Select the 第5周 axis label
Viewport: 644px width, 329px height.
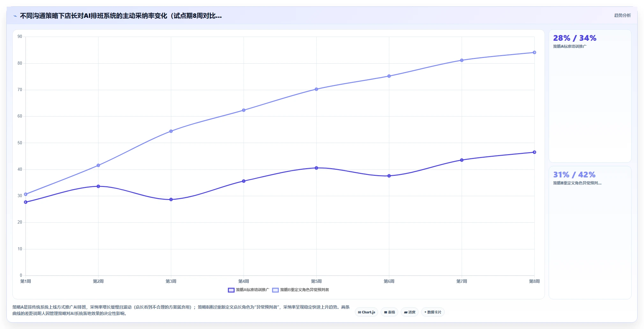316,281
